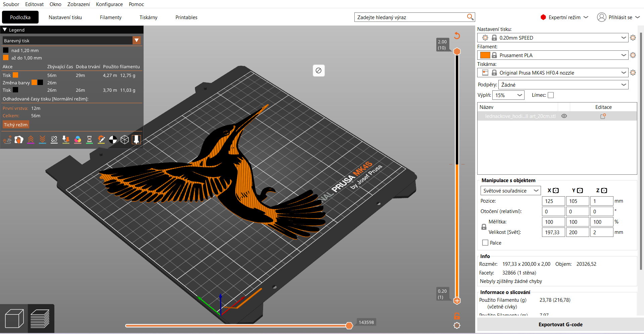Screen dimensions: 644x334
Task: Switch to 3D editor cube view
Action: tap(14, 319)
